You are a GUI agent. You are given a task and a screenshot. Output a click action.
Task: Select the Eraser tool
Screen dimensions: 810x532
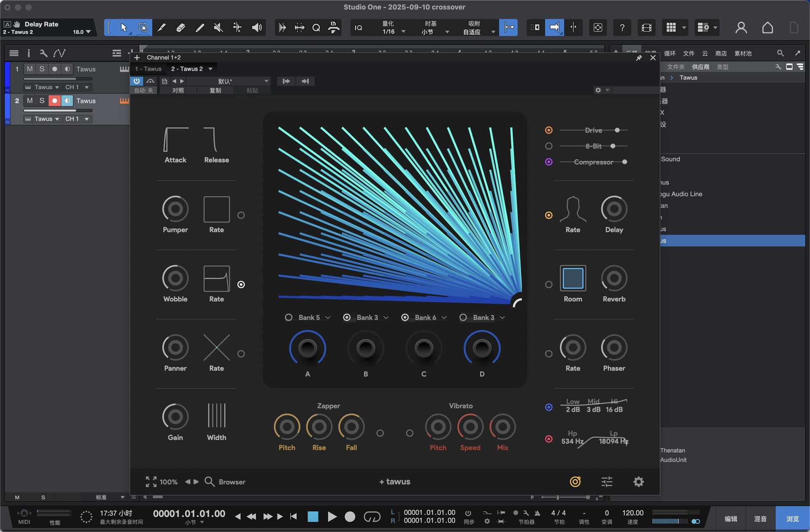tap(181, 28)
